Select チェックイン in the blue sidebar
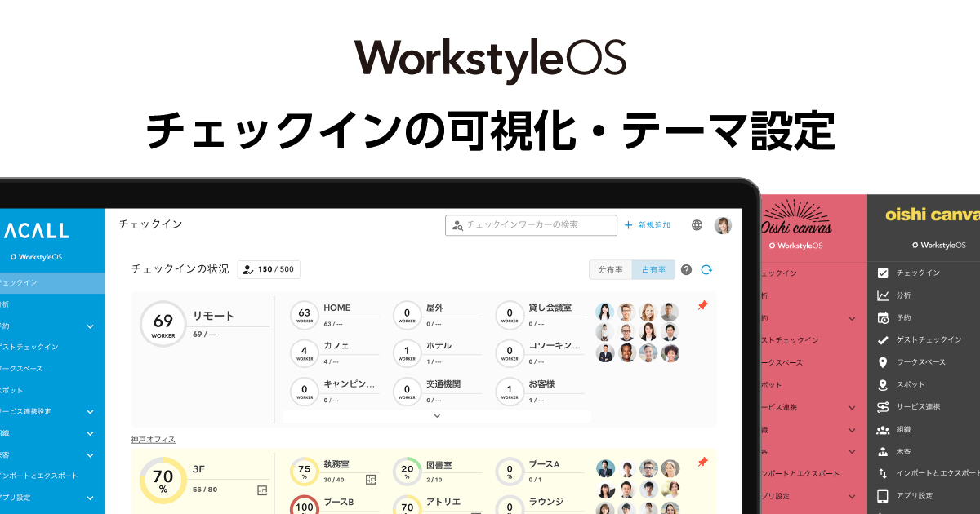The width and height of the screenshot is (980, 514). (52, 283)
